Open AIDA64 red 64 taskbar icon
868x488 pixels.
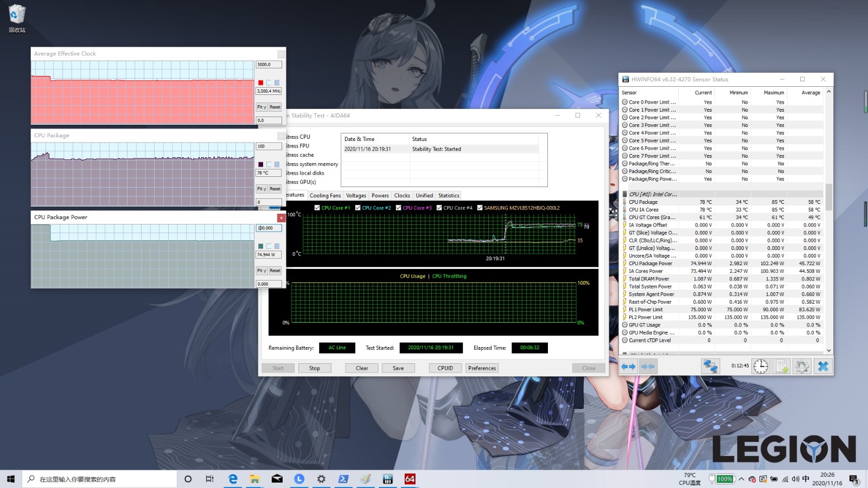click(410, 479)
